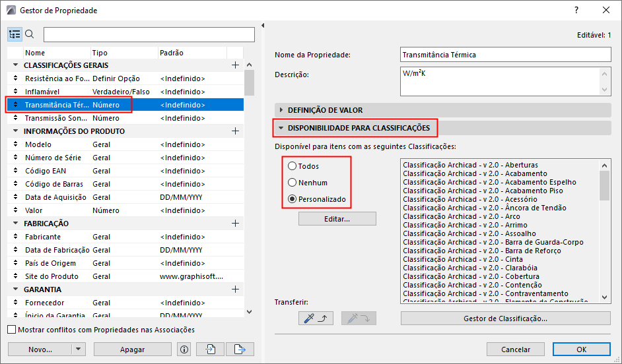Screen dimensions: 622x364
Task: Select the Transmissão Sonora property row
Action: tap(125, 118)
